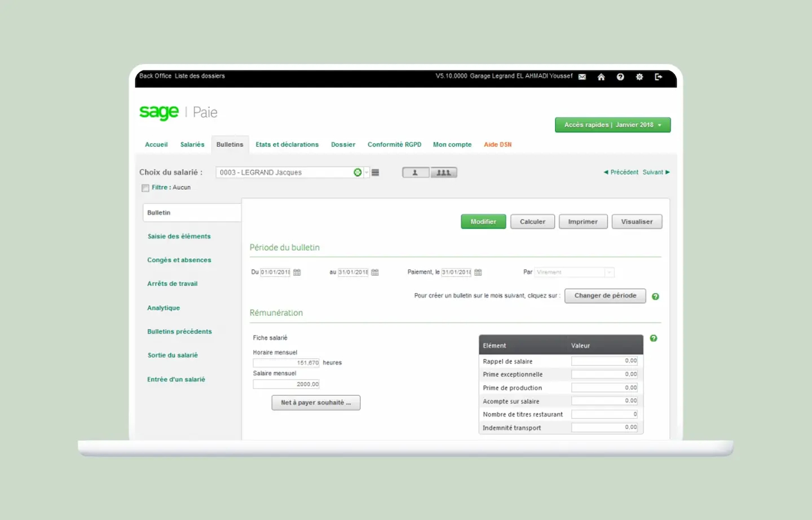812x520 pixels.
Task: Click Prime de production value field
Action: (604, 388)
